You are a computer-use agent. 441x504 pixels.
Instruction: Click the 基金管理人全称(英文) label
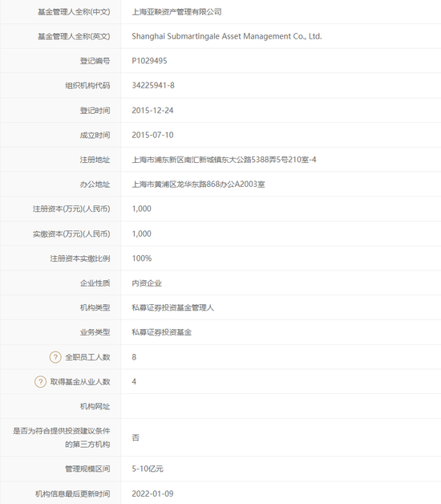(x=74, y=36)
